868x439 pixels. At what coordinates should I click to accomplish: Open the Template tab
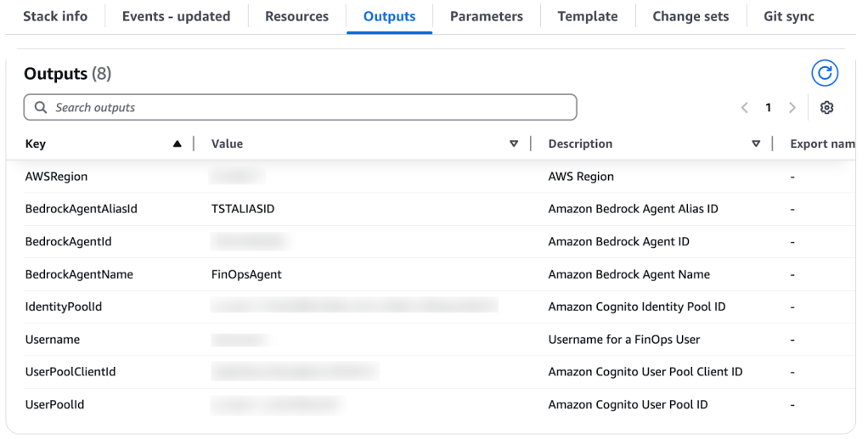pyautogui.click(x=588, y=16)
